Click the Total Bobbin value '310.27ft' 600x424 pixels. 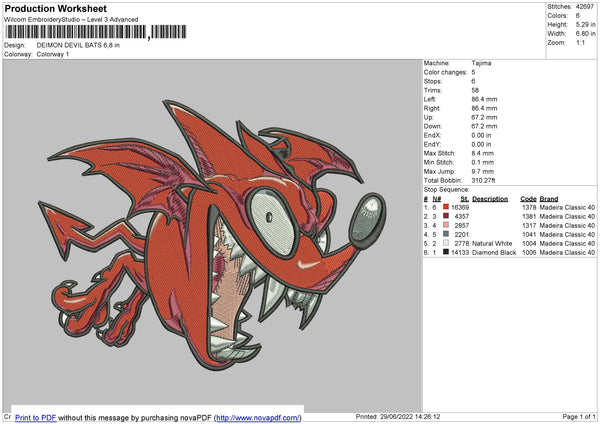[x=483, y=180]
